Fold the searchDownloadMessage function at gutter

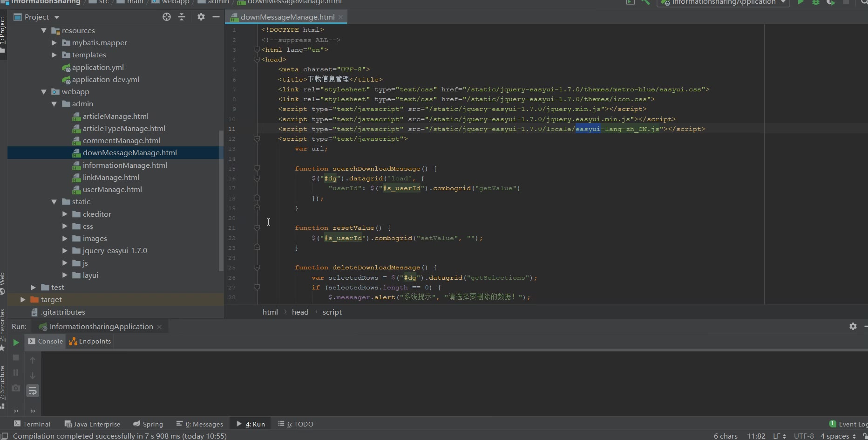(x=257, y=169)
